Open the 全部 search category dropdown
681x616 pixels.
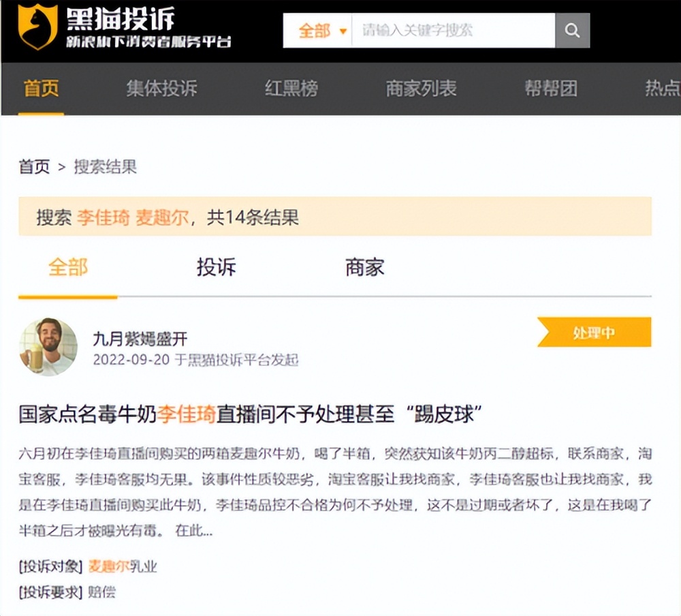pos(318,31)
